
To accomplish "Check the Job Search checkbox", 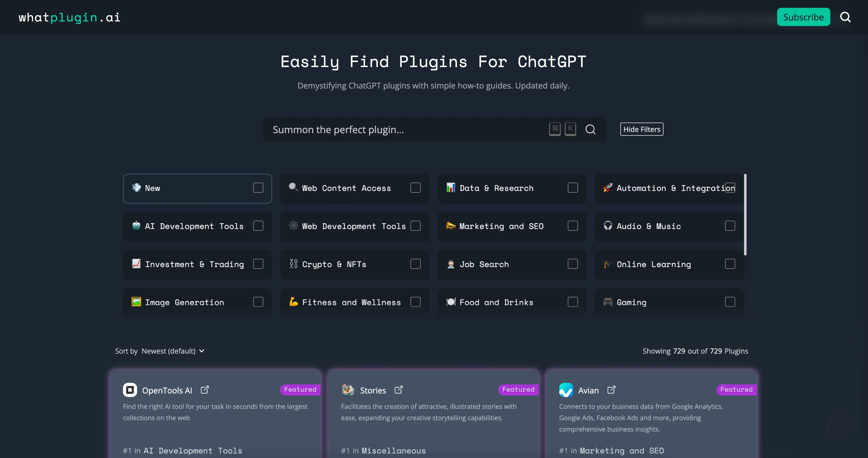I will (573, 264).
